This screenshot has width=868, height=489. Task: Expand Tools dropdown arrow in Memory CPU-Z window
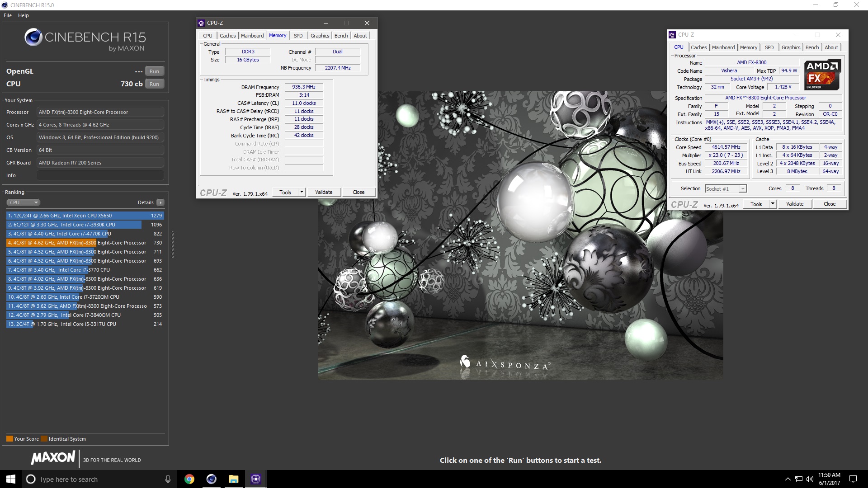302,192
